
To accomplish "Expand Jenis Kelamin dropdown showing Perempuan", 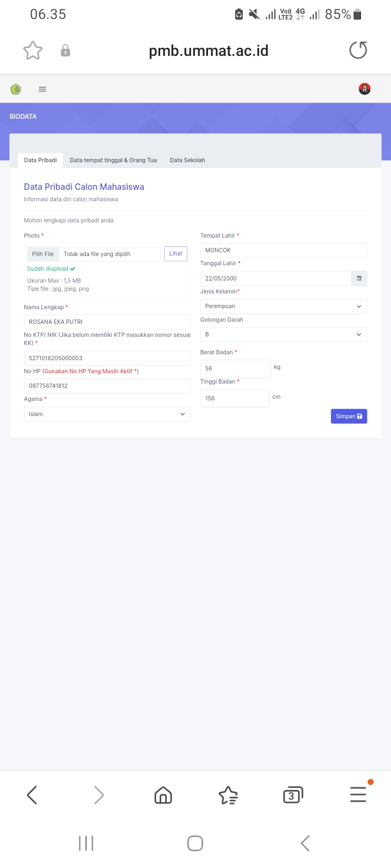I will point(283,307).
